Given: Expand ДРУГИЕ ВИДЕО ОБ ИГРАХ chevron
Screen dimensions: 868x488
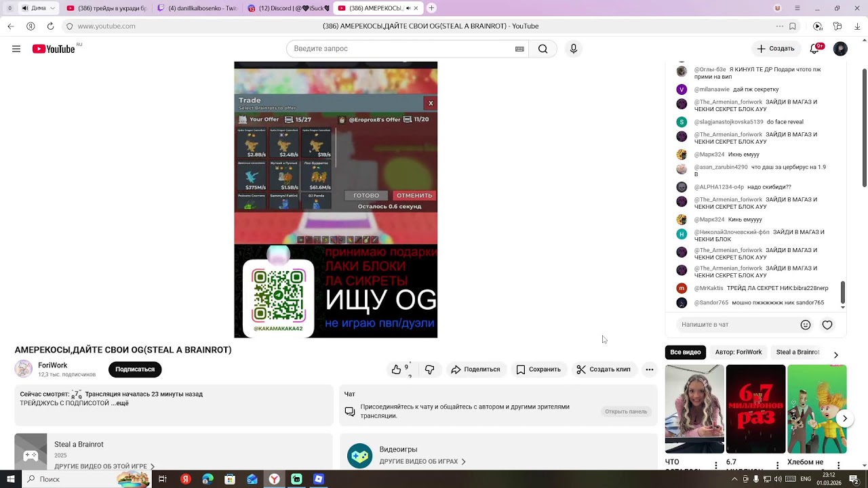Looking at the screenshot, I should tap(464, 462).
